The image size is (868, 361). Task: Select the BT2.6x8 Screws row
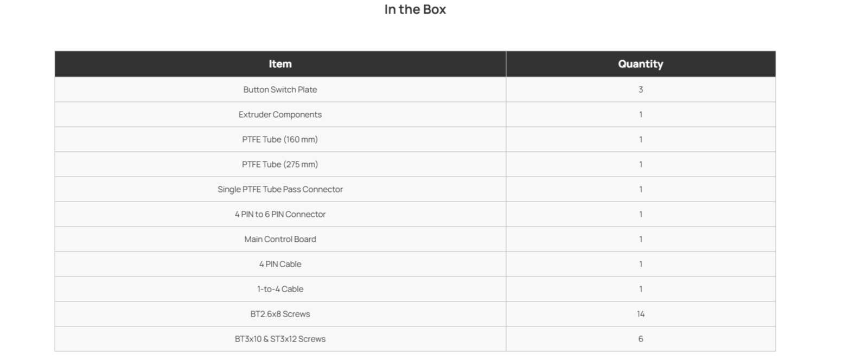click(415, 314)
